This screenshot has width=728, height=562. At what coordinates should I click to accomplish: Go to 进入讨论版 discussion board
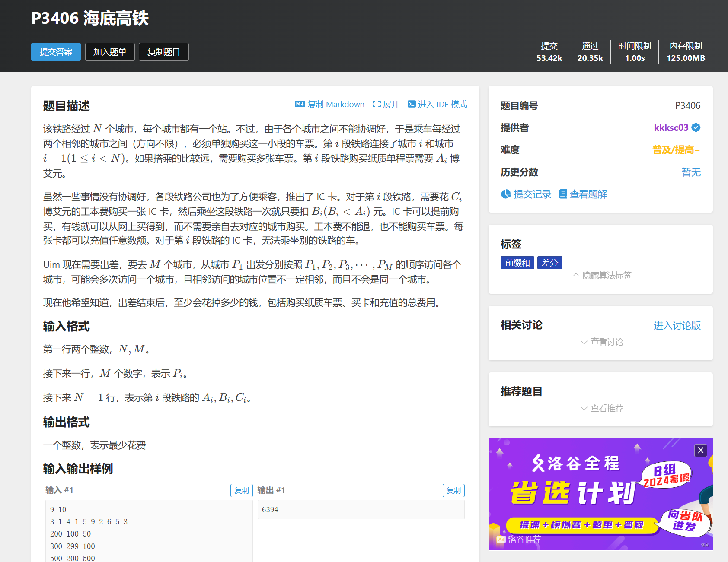click(x=677, y=325)
